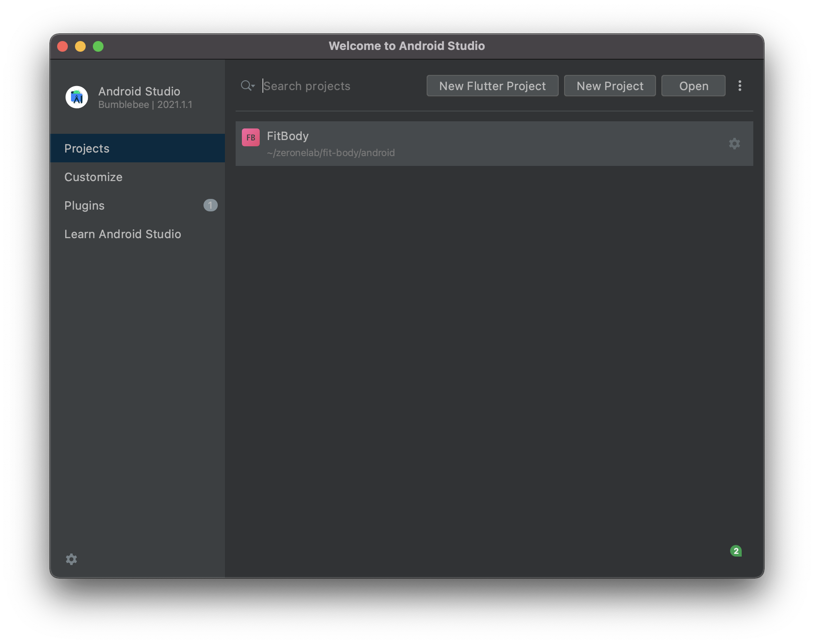Click the Plugins update count badge

pos(211,205)
